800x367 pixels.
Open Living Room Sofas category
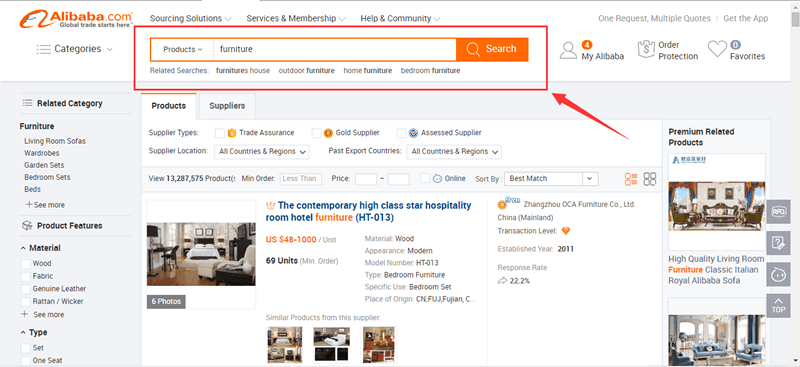click(x=55, y=141)
